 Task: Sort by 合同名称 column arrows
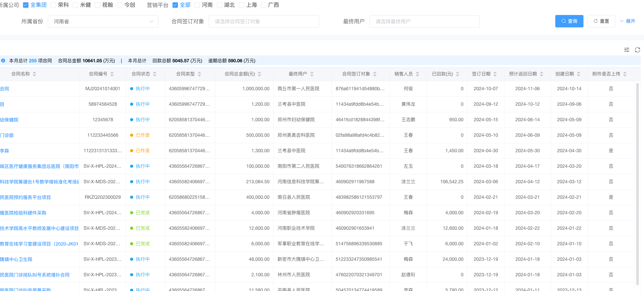(34, 74)
